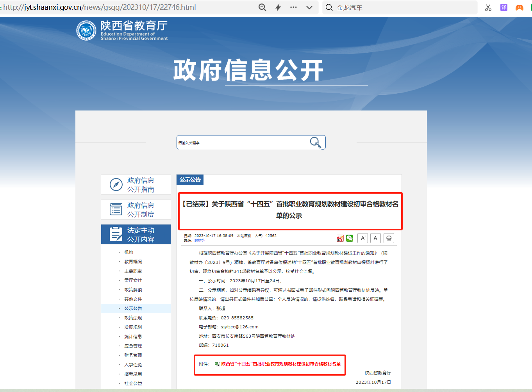Screen dimensions: 532x392
Task: Open 法定主动公开内容 section
Action: coord(136,234)
